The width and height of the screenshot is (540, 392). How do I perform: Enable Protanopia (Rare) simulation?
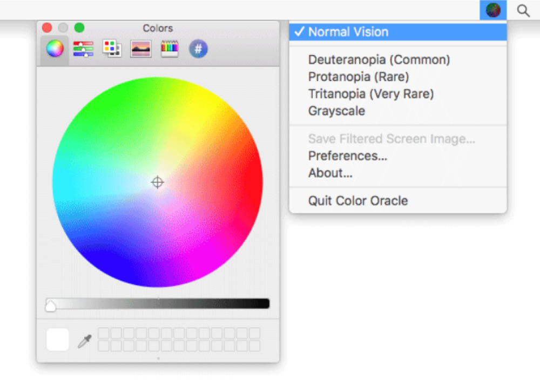359,77
